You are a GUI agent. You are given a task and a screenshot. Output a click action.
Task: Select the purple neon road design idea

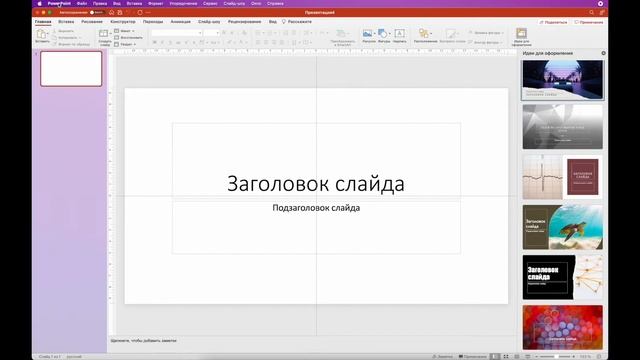[562, 80]
